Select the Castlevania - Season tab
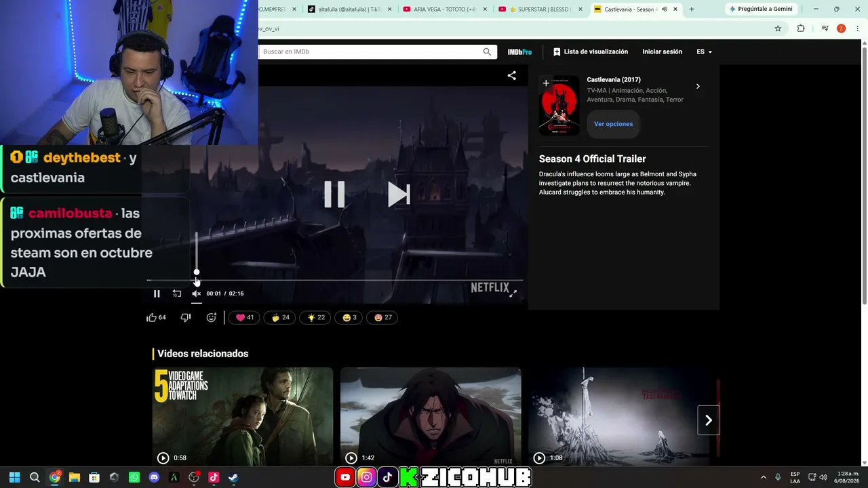The image size is (868, 488). pyautogui.click(x=629, y=9)
